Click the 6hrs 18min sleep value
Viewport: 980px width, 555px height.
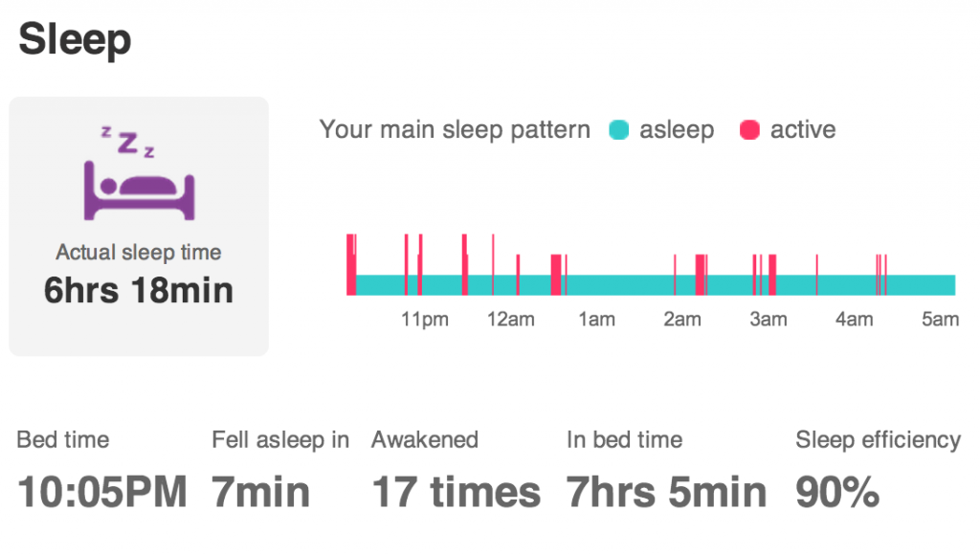coord(139,291)
